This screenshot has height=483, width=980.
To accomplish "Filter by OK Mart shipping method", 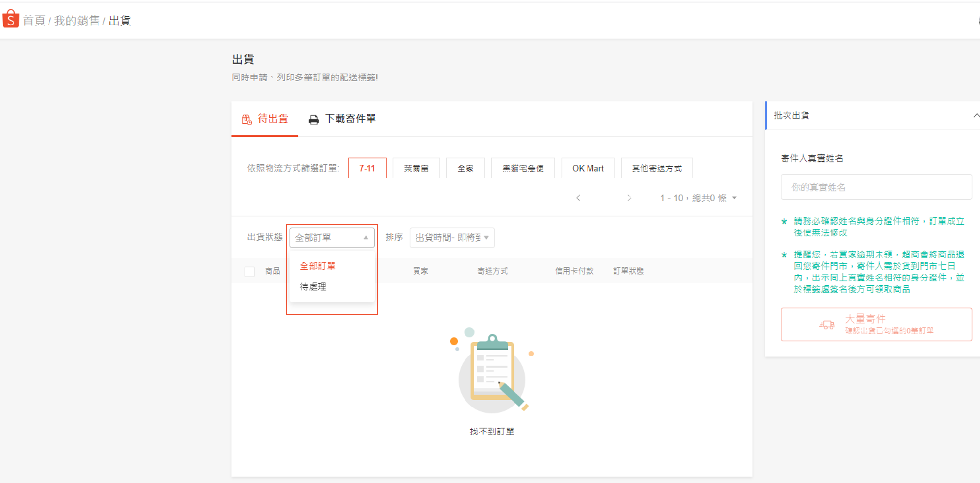I will pos(588,168).
